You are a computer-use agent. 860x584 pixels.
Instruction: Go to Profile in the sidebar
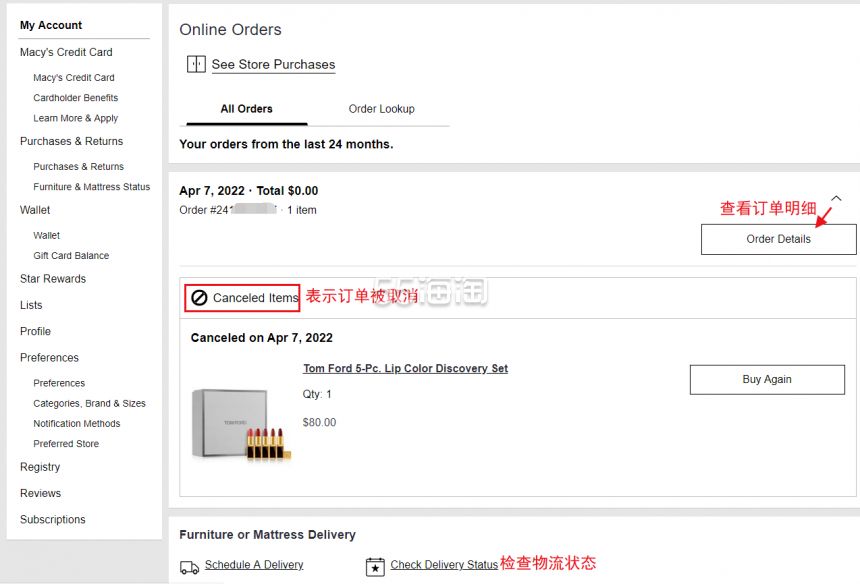[x=36, y=332]
